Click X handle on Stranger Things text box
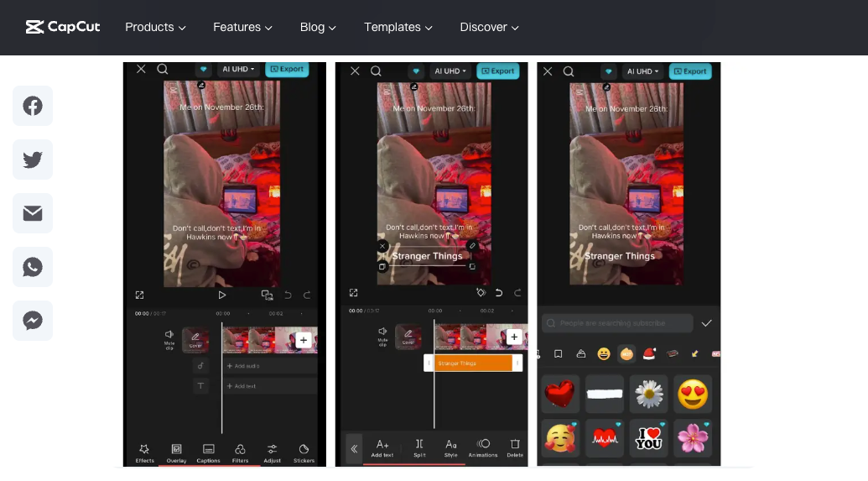The height and width of the screenshot is (481, 868). (382, 245)
